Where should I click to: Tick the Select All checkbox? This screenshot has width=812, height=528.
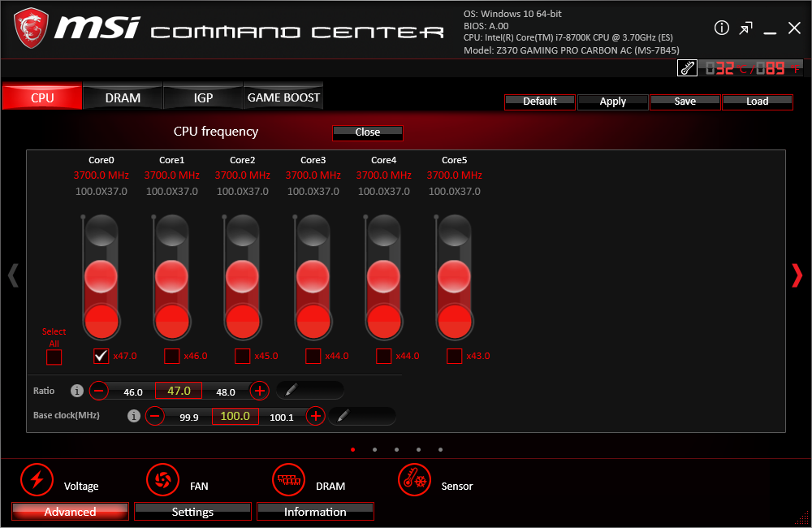[x=54, y=357]
